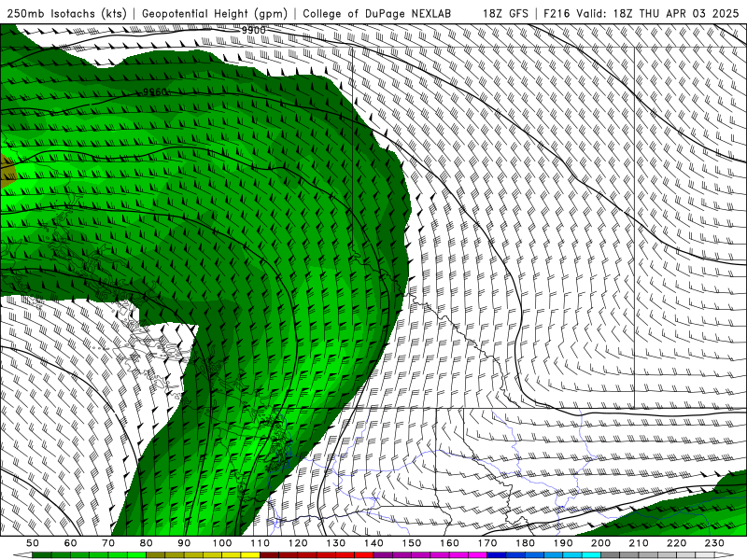Click the 9960 height contour label
Image resolution: width=747 pixels, height=560 pixels.
155,91
